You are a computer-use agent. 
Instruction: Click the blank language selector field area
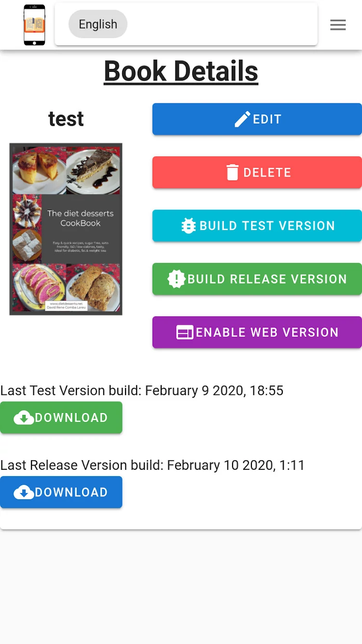tap(222, 24)
